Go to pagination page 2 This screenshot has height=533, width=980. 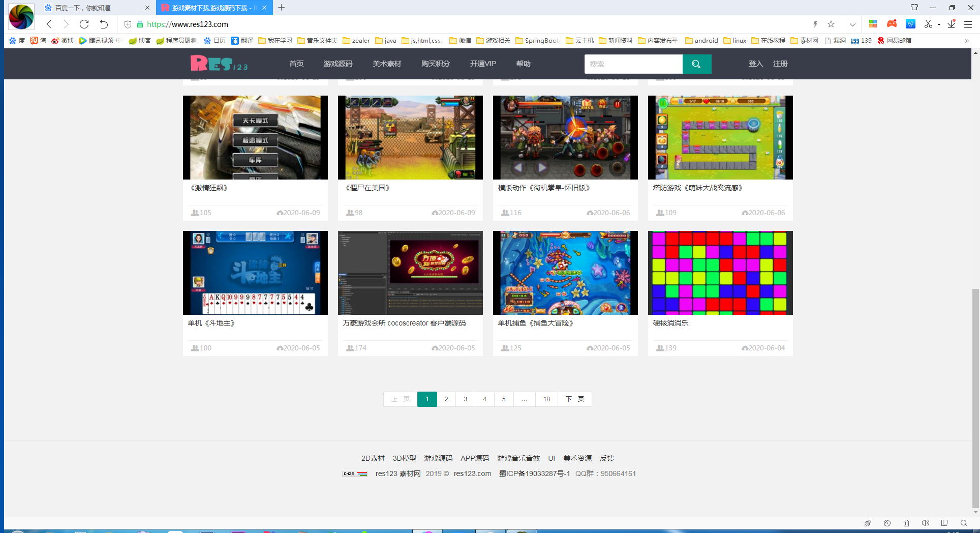tap(446, 399)
